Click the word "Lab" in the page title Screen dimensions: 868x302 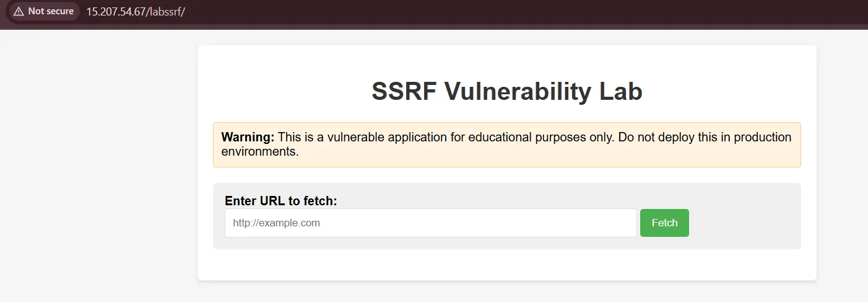621,92
